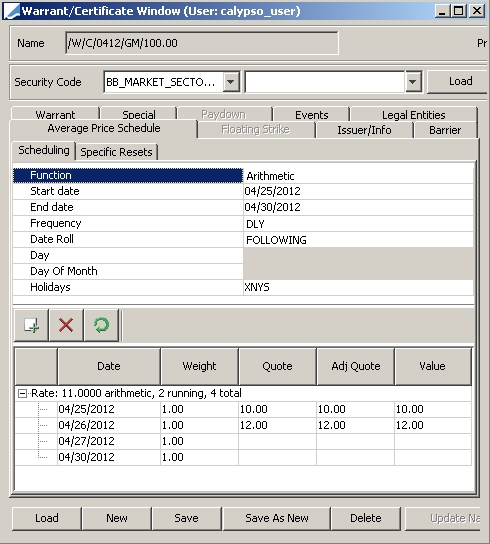The width and height of the screenshot is (490, 544).
Task: Collapse the Rate 11.0000 arithmetic group
Action: (22, 393)
